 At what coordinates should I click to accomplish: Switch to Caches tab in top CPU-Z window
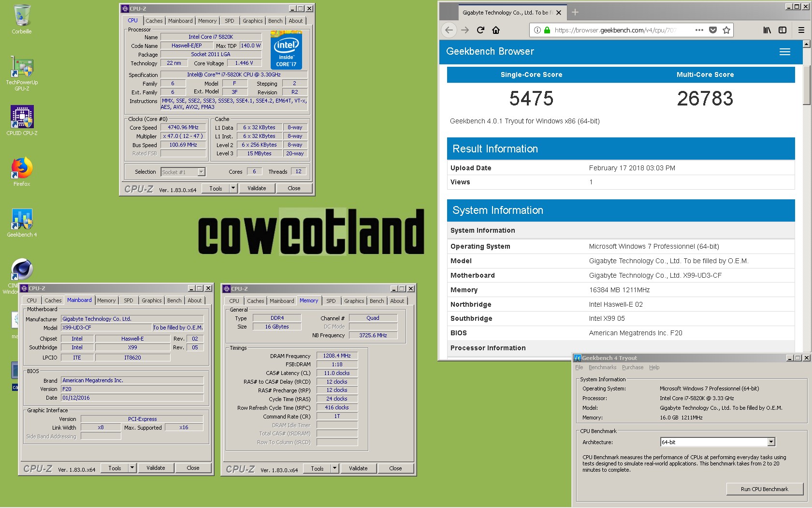click(154, 21)
